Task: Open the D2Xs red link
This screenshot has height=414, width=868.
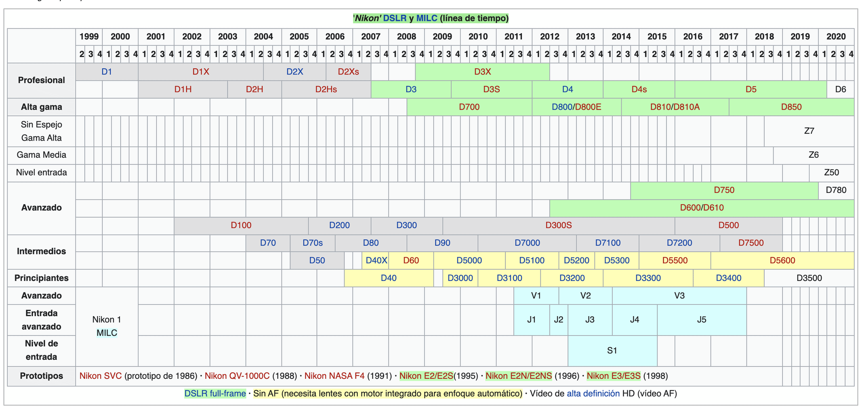Action: [x=348, y=72]
